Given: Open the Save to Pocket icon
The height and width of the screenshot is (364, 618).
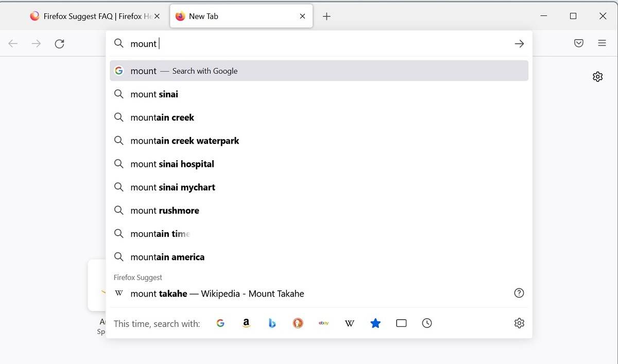Looking at the screenshot, I should (x=578, y=43).
